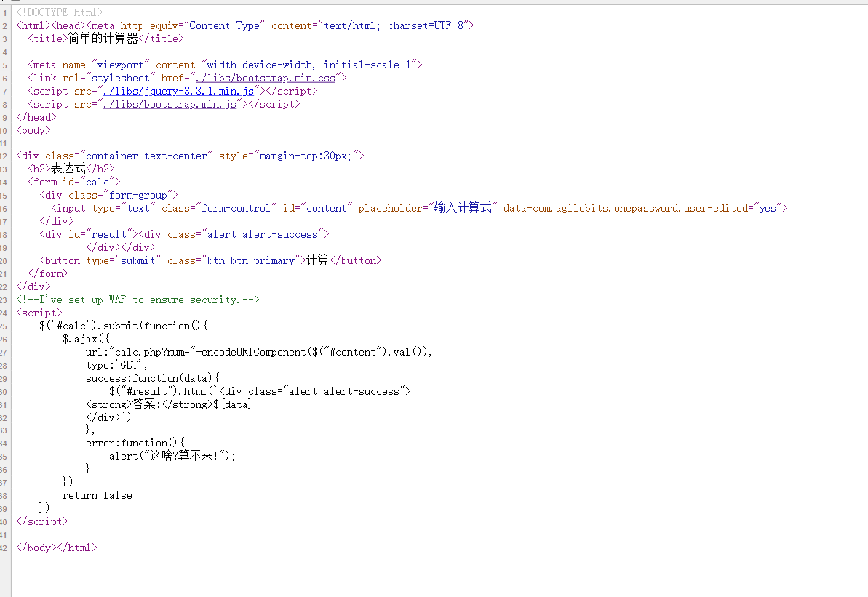This screenshot has width=868, height=597.
Task: Click the width=device-width viewport value
Action: pyautogui.click(x=260, y=65)
